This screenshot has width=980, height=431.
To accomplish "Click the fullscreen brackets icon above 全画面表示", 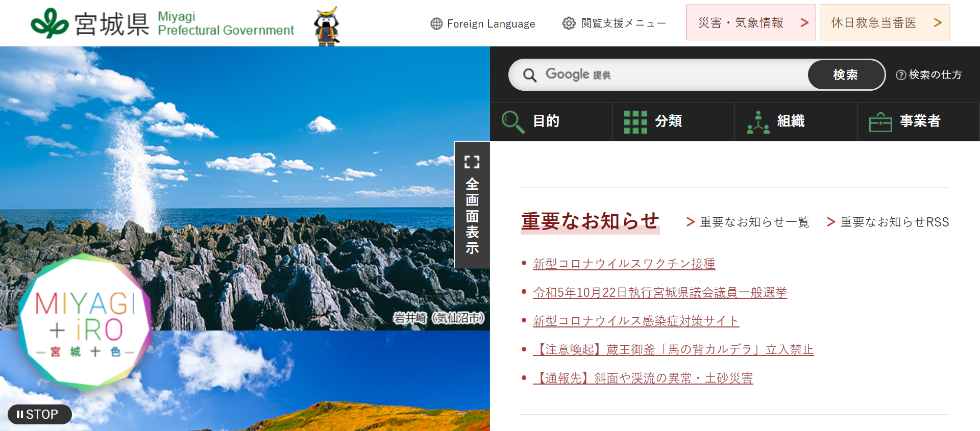I will [x=472, y=162].
